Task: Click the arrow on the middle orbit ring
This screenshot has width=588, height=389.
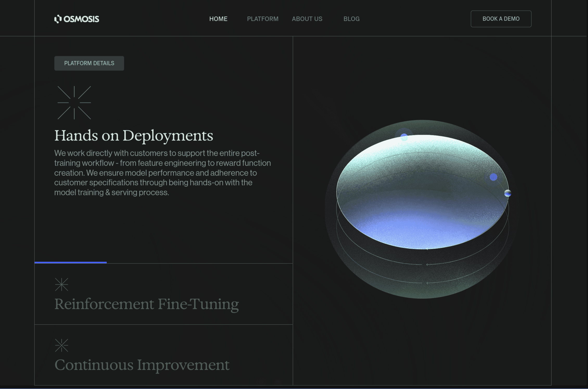Action: coord(427,264)
